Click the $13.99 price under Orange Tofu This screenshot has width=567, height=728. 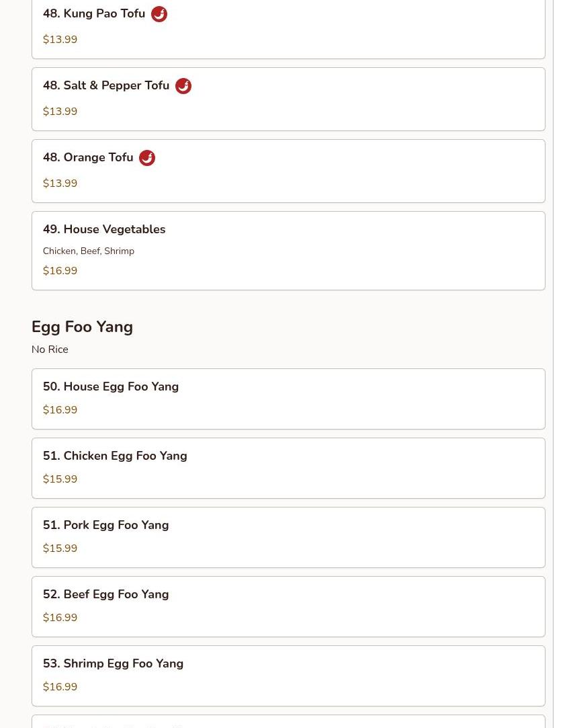(x=60, y=184)
